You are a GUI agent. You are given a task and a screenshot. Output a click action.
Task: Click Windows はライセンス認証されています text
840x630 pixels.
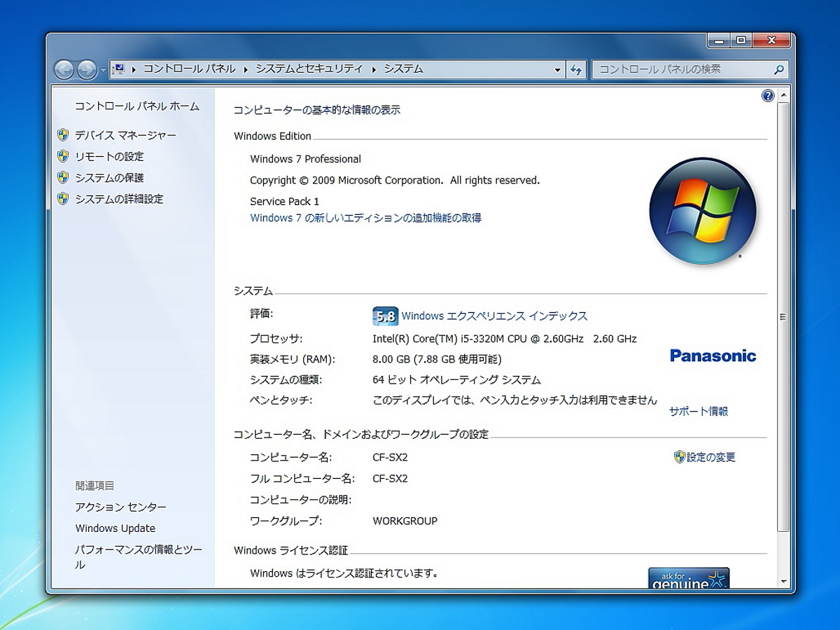344,573
